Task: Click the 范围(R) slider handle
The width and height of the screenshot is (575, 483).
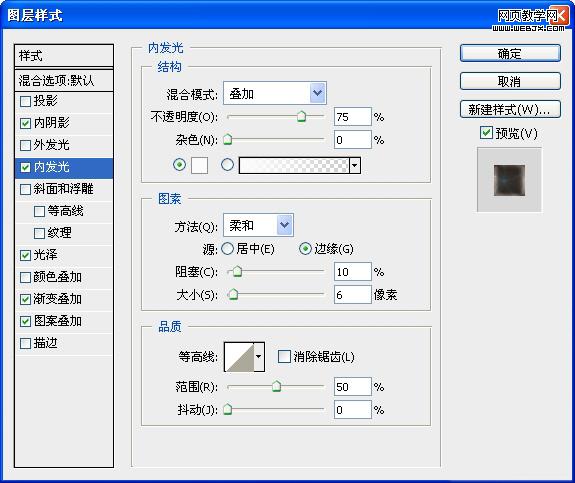Action: point(276,386)
